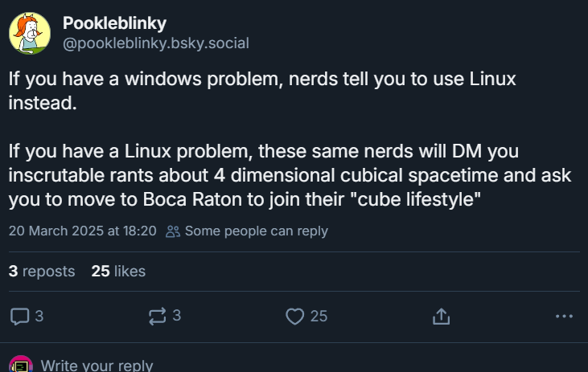Click your own avatar beside reply box
This screenshot has width=588, height=372.
pyautogui.click(x=20, y=365)
